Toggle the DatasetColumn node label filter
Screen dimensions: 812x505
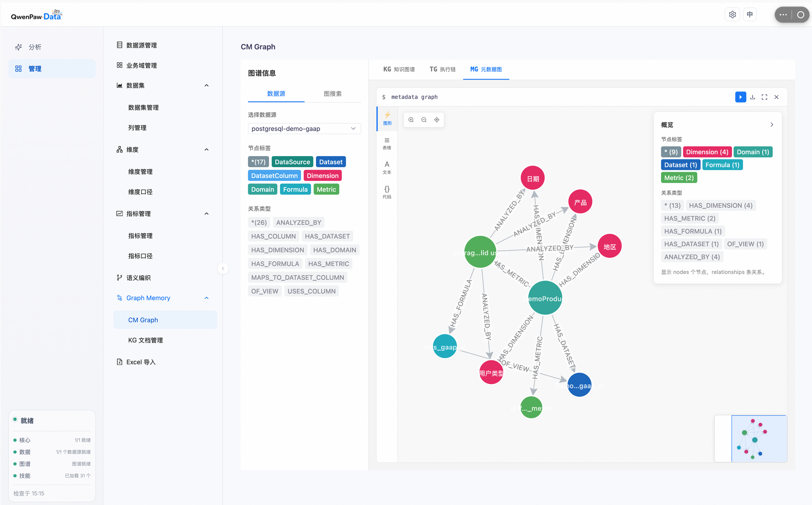[274, 176]
